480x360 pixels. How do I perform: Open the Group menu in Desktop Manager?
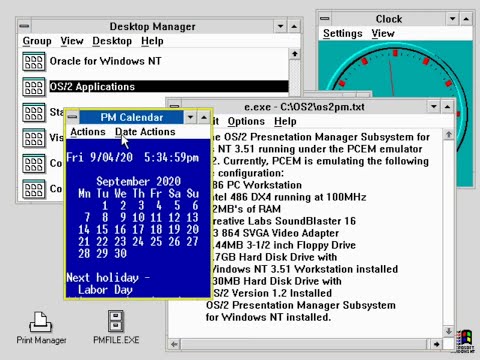click(x=37, y=41)
